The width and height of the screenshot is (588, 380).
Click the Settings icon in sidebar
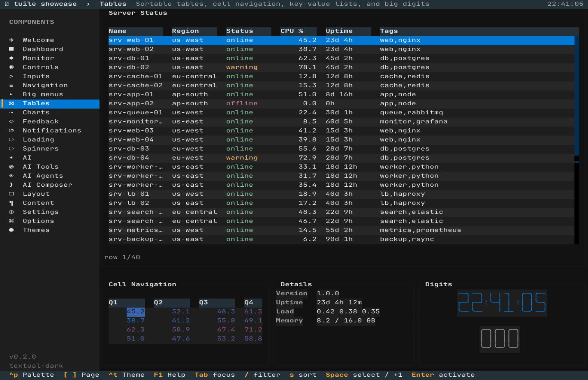(x=11, y=212)
